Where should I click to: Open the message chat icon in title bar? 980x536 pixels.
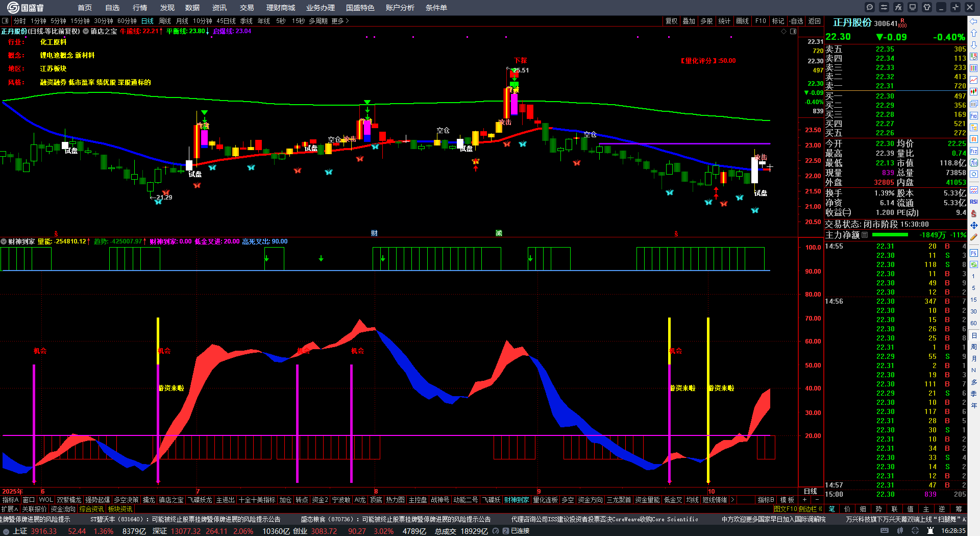[x=870, y=7]
